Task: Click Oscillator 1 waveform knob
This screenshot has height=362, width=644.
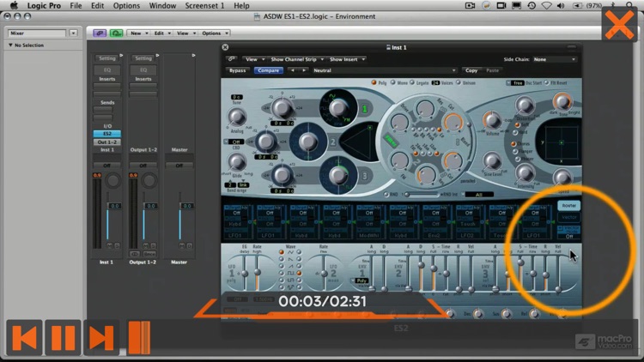Action: point(338,108)
